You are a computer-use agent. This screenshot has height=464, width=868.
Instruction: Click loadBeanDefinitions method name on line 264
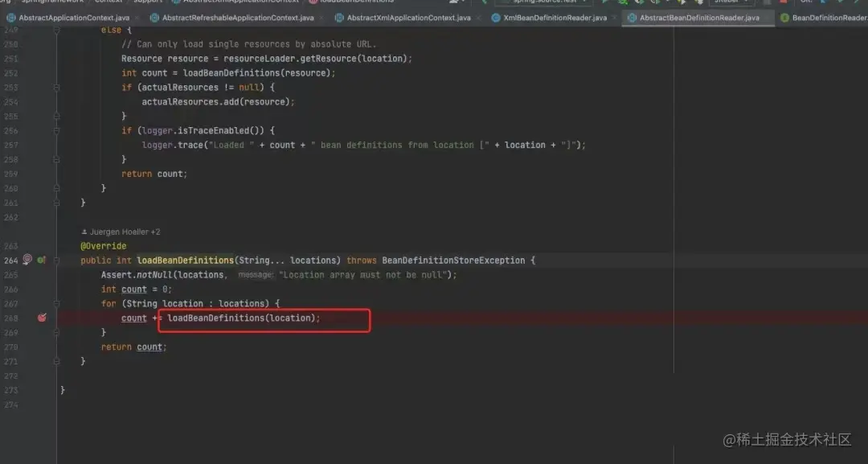pos(186,261)
